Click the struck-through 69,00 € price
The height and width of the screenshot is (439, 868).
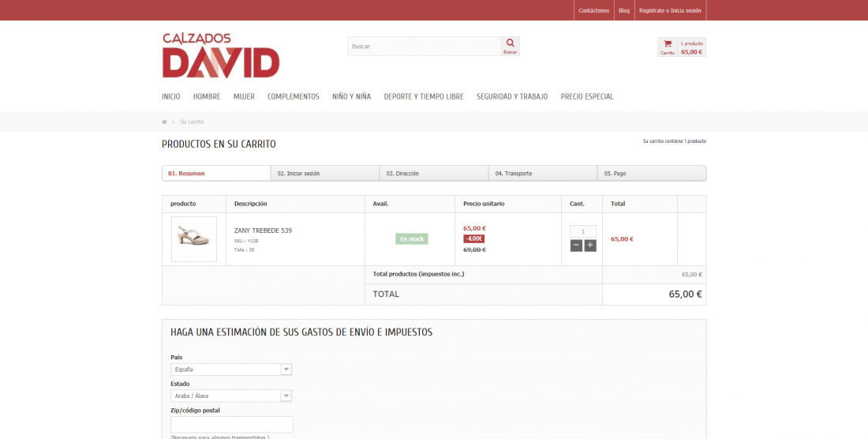coord(474,250)
